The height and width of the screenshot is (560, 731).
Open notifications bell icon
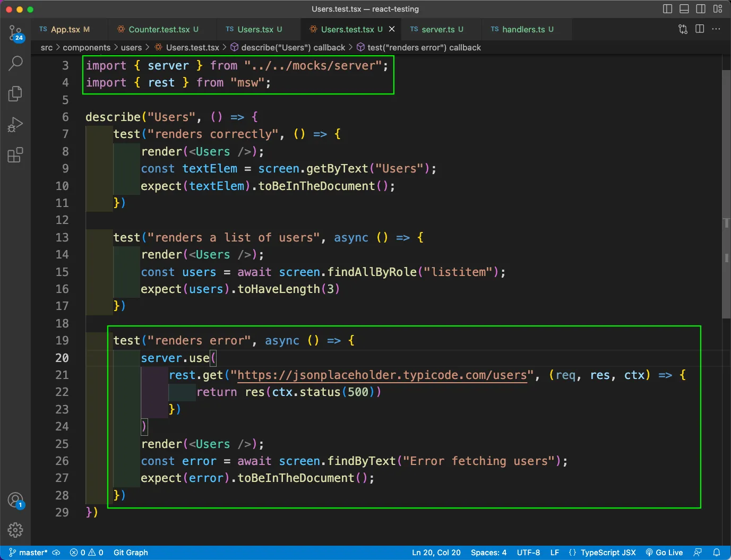click(x=716, y=553)
